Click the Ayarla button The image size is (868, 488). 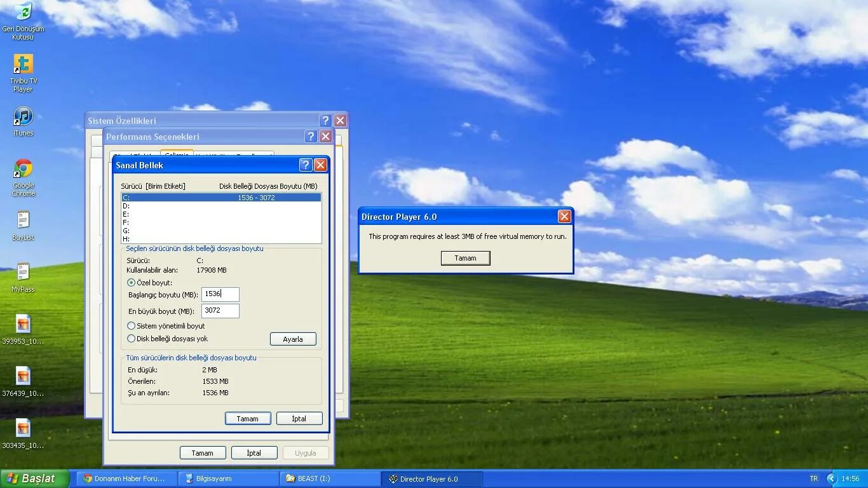coord(293,339)
